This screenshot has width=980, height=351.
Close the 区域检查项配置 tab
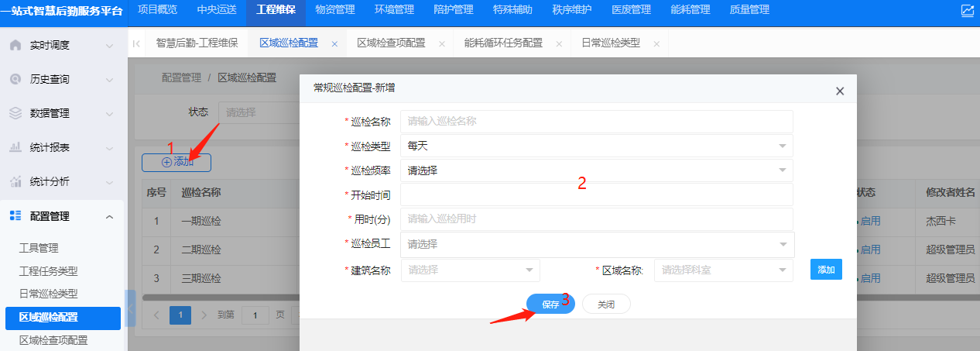click(442, 44)
